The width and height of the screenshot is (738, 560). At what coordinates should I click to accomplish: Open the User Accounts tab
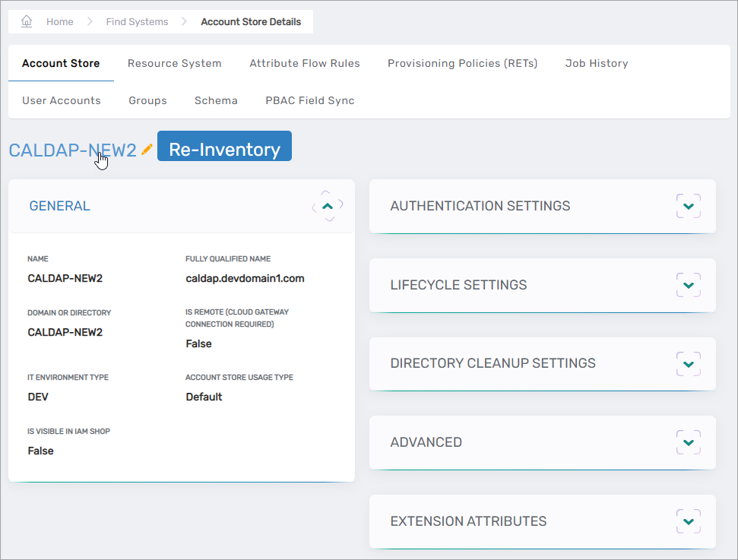62,100
